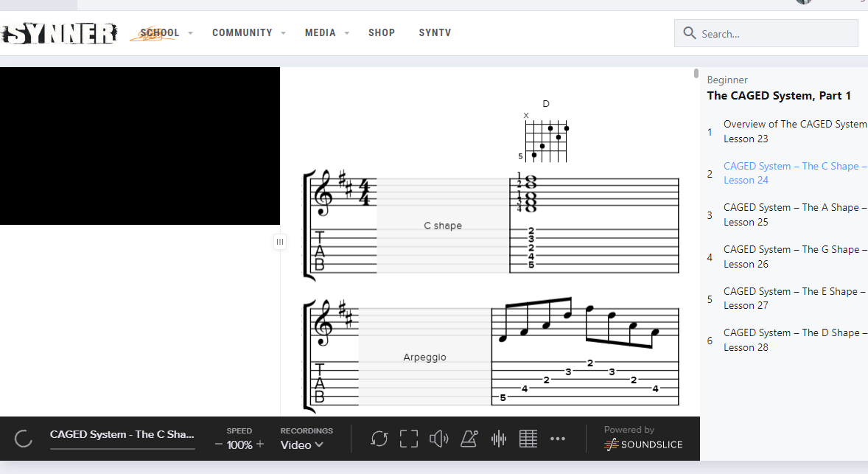Image resolution: width=868 pixels, height=474 pixels.
Task: Click the search magnifier icon
Action: tap(690, 33)
